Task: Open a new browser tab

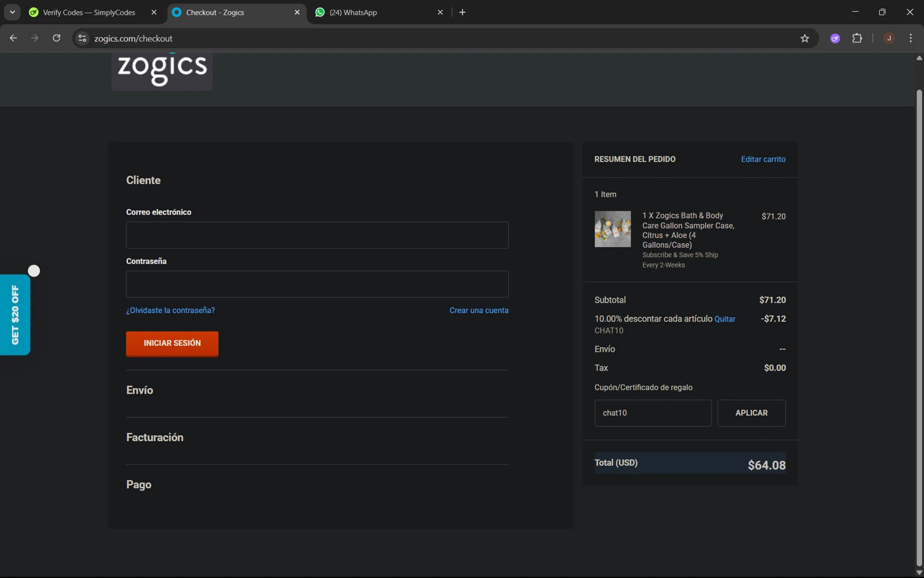Action: 463,12
